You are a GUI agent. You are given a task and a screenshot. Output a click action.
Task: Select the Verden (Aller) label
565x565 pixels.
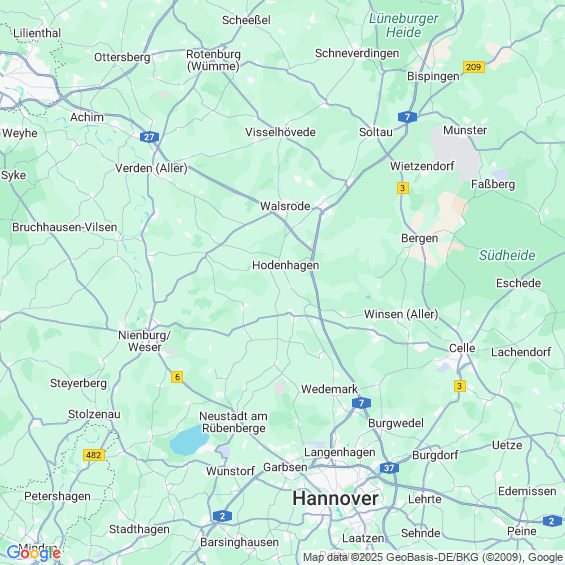[x=151, y=168]
